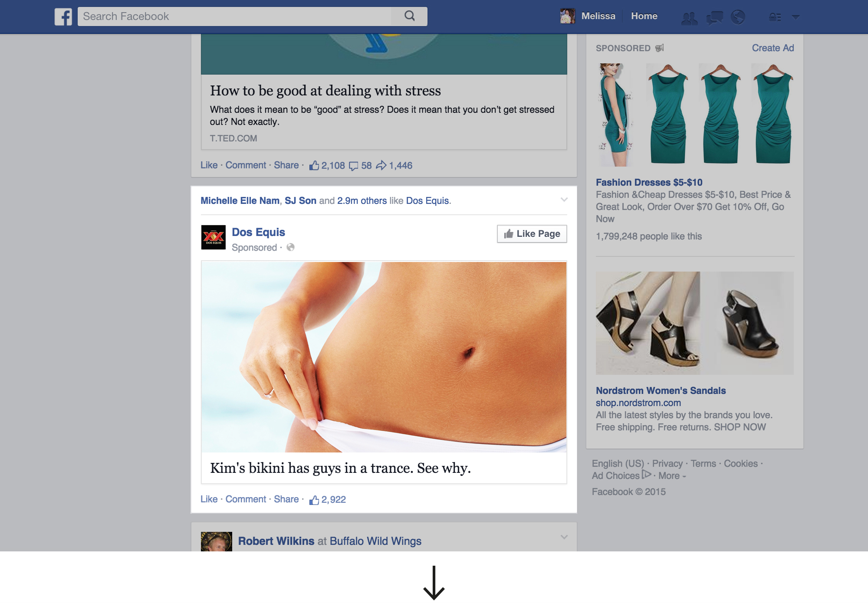Screen dimensions: 868x603
Task: Open Dos Equis bikini ad image
Action: pyautogui.click(x=384, y=357)
